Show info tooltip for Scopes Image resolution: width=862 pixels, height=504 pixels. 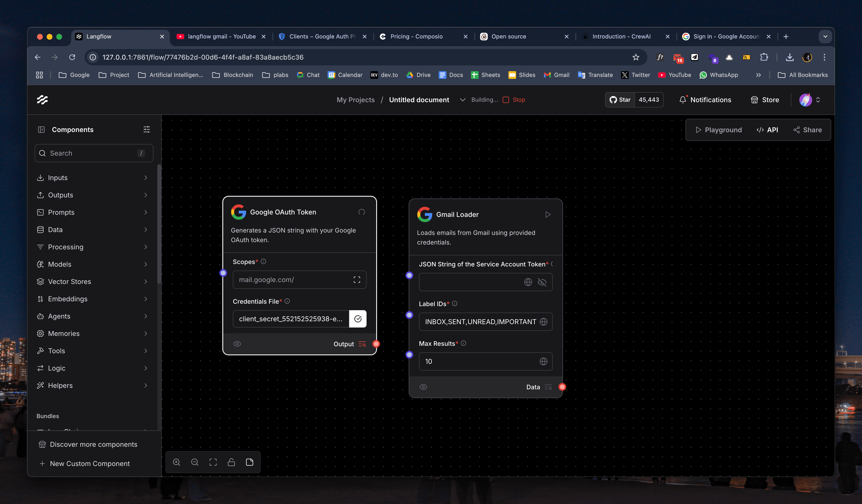click(x=263, y=262)
